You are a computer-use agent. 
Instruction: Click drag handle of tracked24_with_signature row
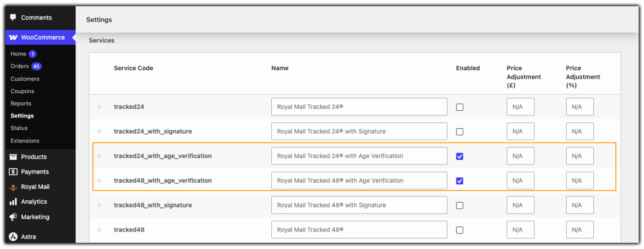99,131
